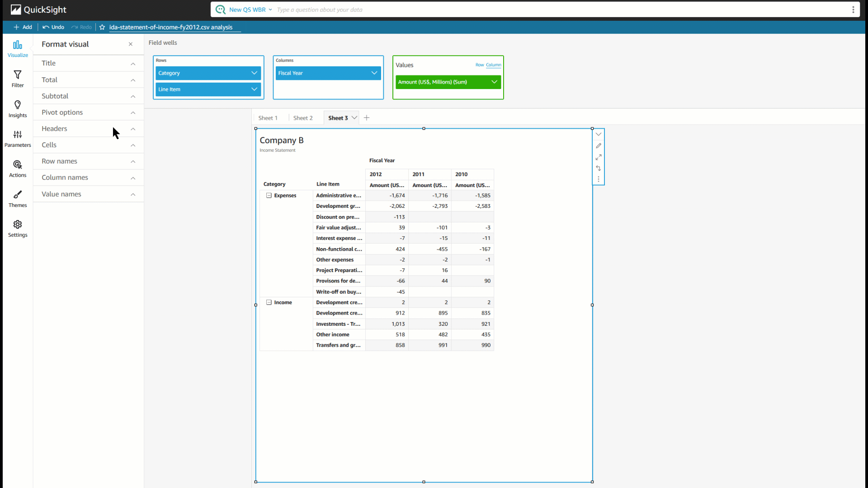
Task: Collapse the Income category group
Action: 269,302
